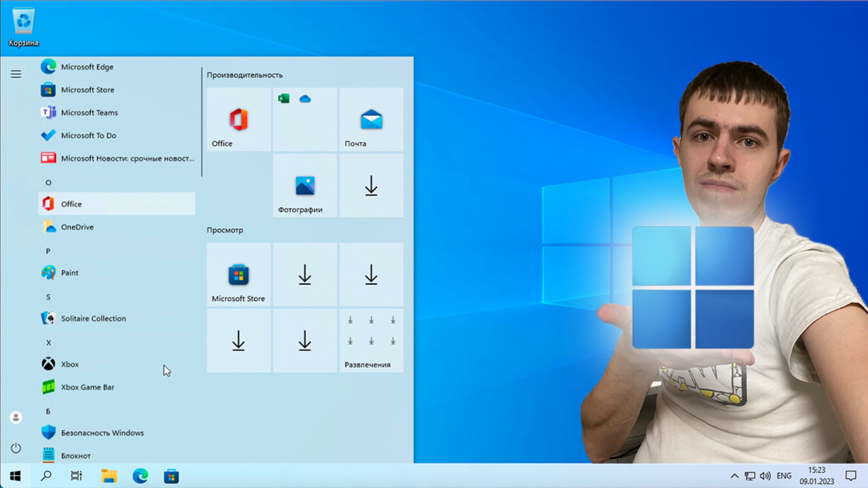Open Безопасность Windows from the apps list
The width and height of the screenshot is (868, 488).
point(102,433)
